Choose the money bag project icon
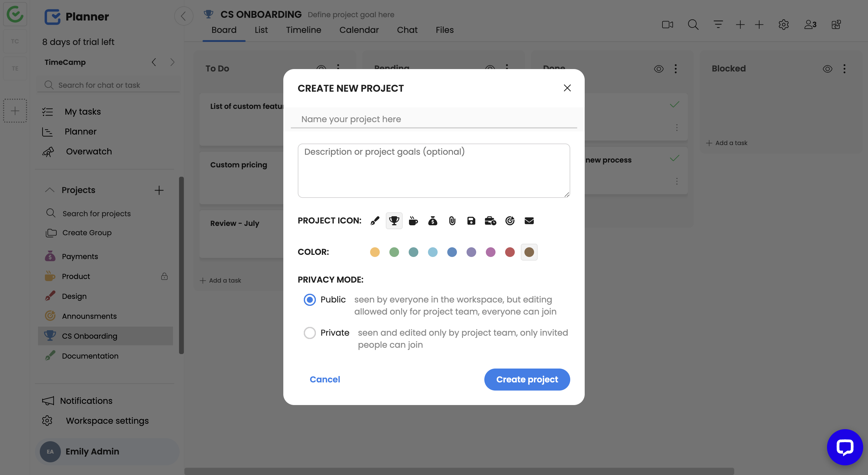The width and height of the screenshot is (868, 475). pos(433,221)
